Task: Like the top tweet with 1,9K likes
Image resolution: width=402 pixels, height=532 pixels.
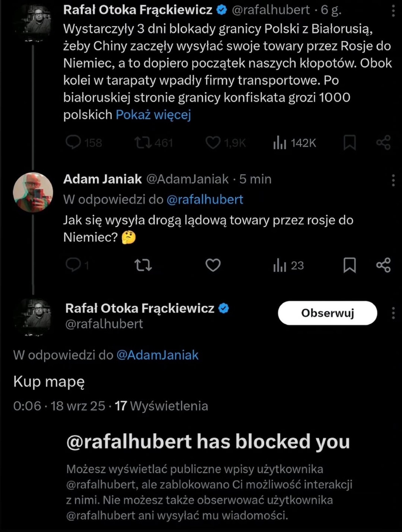Action: coord(213,142)
